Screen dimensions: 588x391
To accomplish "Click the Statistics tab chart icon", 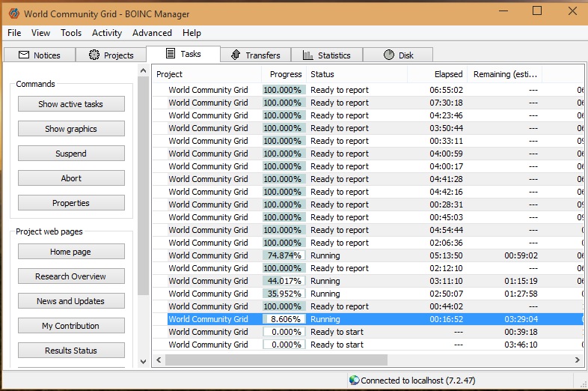I will (x=308, y=55).
